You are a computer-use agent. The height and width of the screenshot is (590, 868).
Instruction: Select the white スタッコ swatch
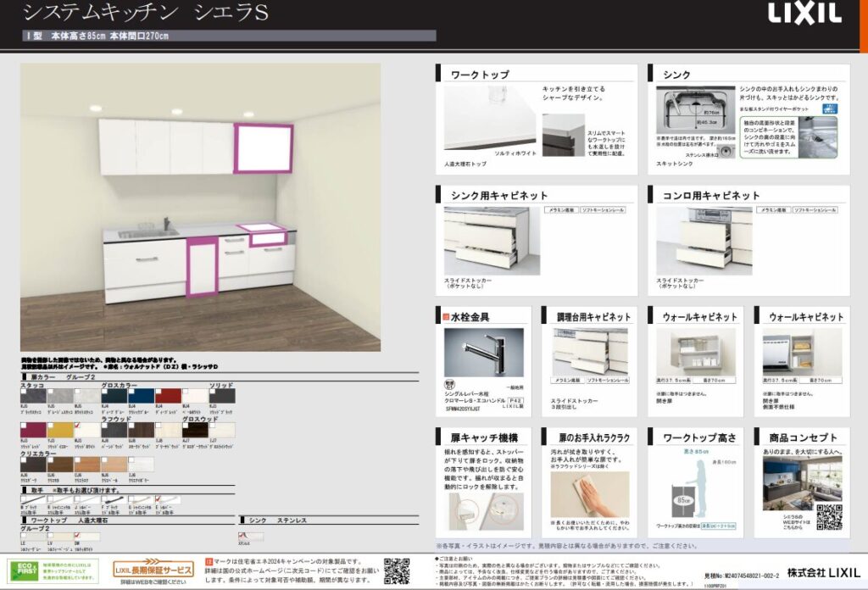(x=87, y=395)
